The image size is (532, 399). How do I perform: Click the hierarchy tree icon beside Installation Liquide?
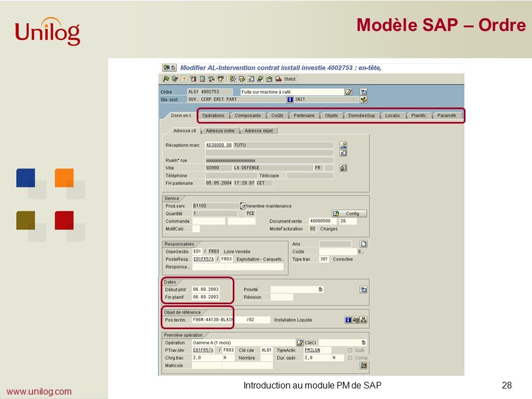click(x=364, y=320)
